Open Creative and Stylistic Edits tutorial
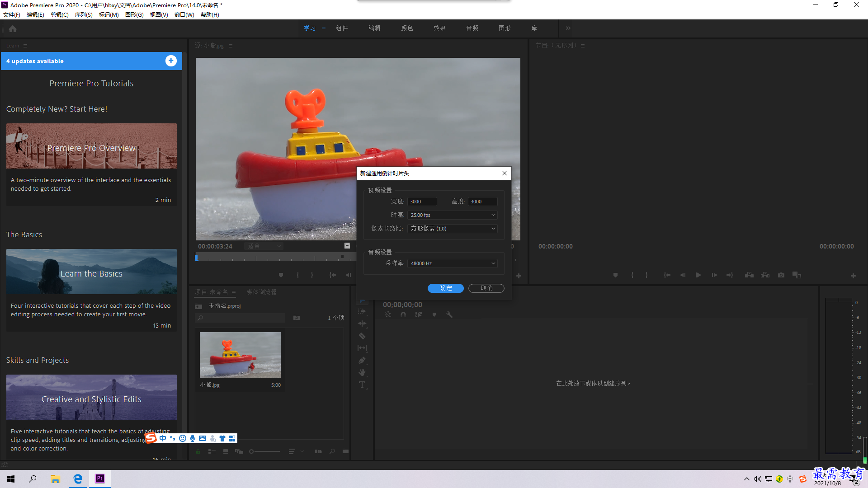The height and width of the screenshot is (488, 868). click(91, 397)
